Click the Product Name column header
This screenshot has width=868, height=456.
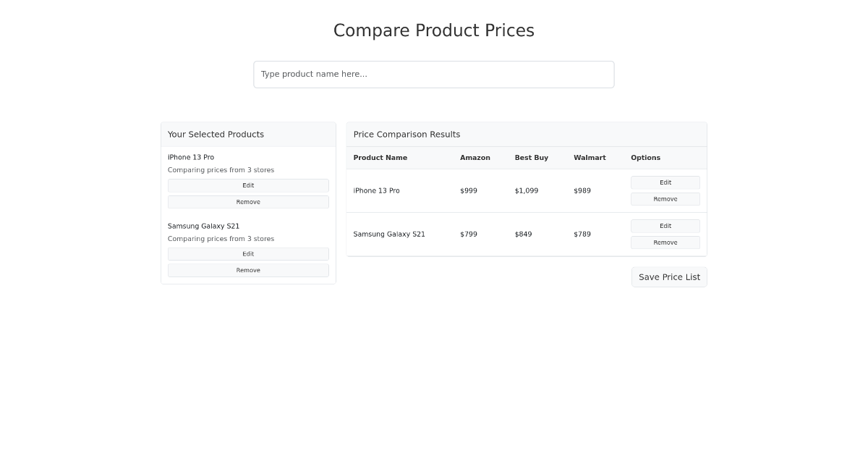(x=380, y=158)
